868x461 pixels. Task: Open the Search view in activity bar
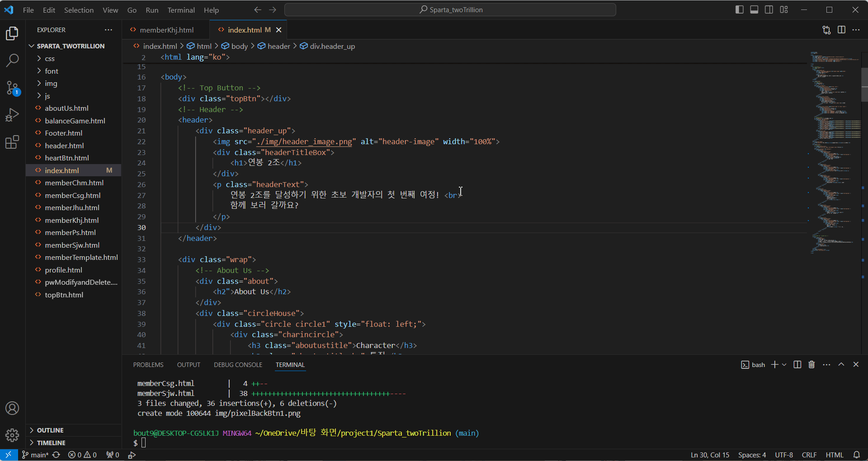(12, 60)
